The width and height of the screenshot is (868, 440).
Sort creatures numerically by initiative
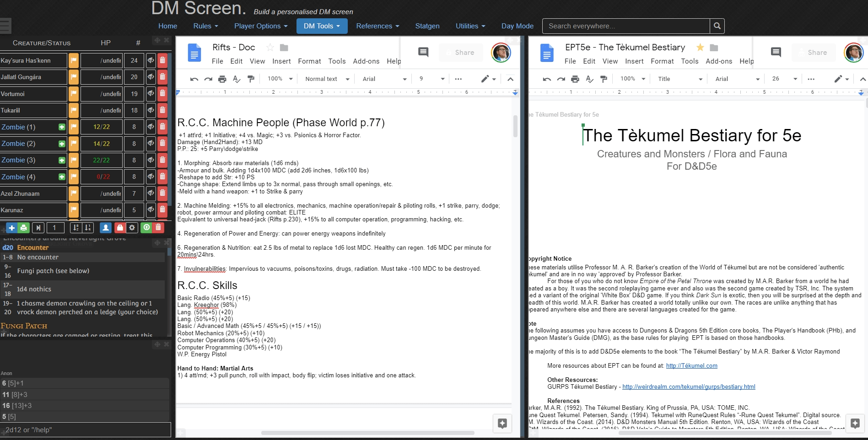coord(88,228)
